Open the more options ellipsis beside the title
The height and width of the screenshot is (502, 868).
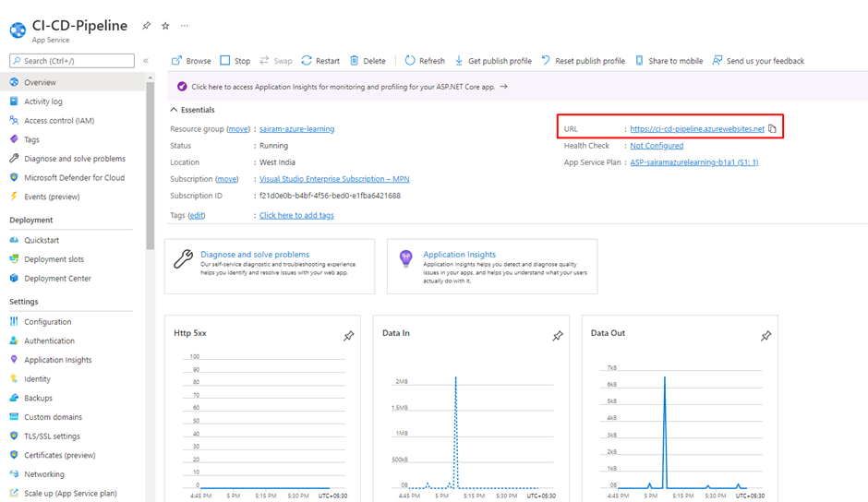185,26
